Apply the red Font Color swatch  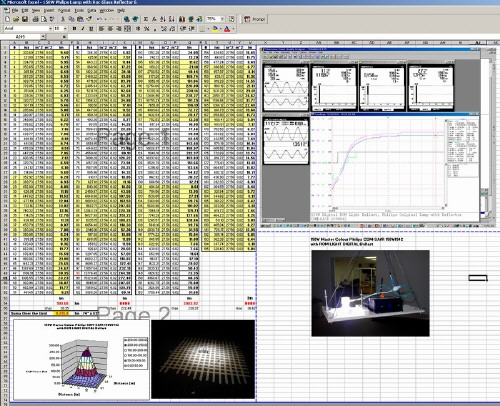pos(227,29)
